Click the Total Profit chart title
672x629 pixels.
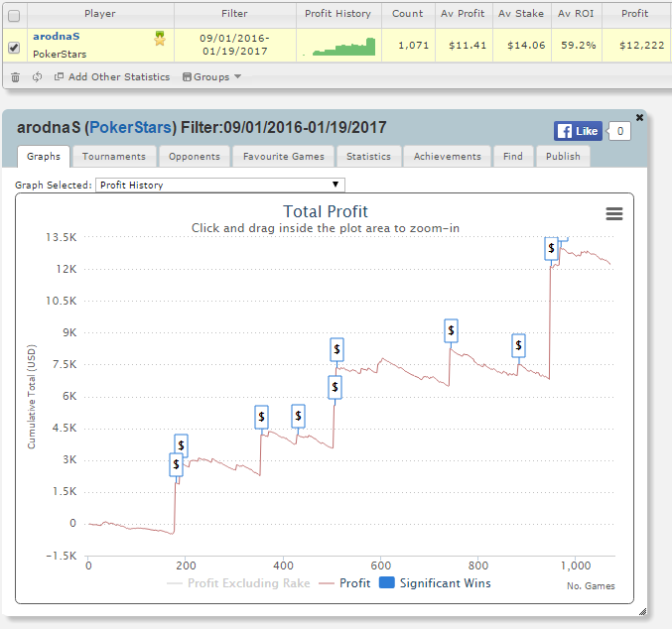pyautogui.click(x=326, y=211)
